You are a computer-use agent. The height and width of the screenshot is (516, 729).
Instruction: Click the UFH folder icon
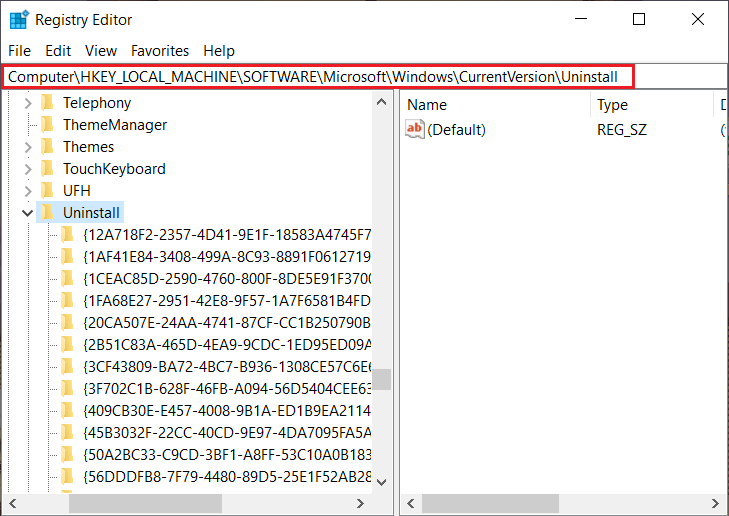[x=47, y=190]
